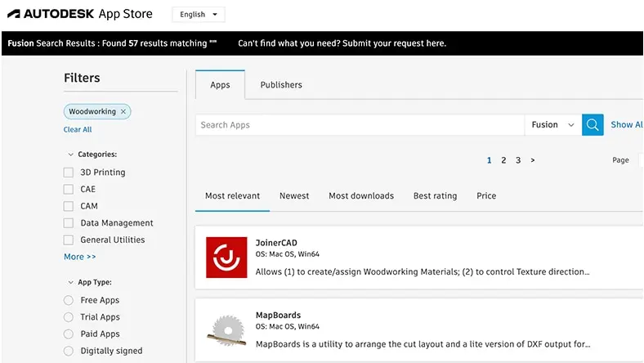Sort by Most downloads
644x363 pixels.
(x=361, y=196)
